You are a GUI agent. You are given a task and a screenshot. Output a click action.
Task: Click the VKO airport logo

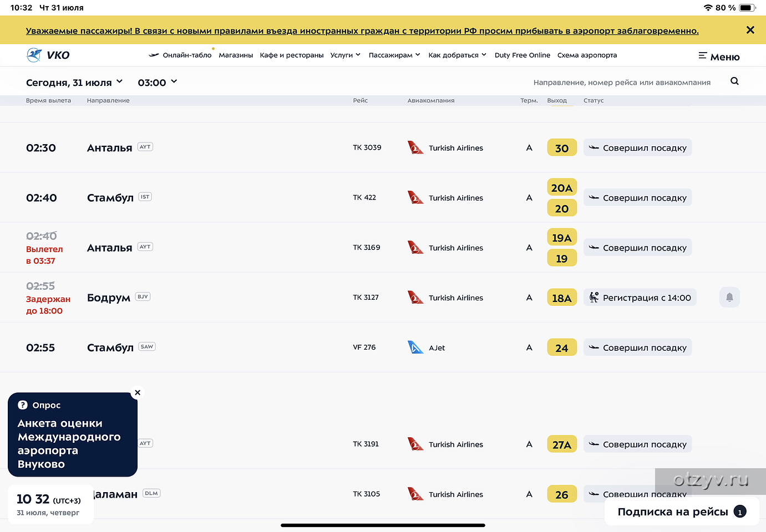coord(47,55)
